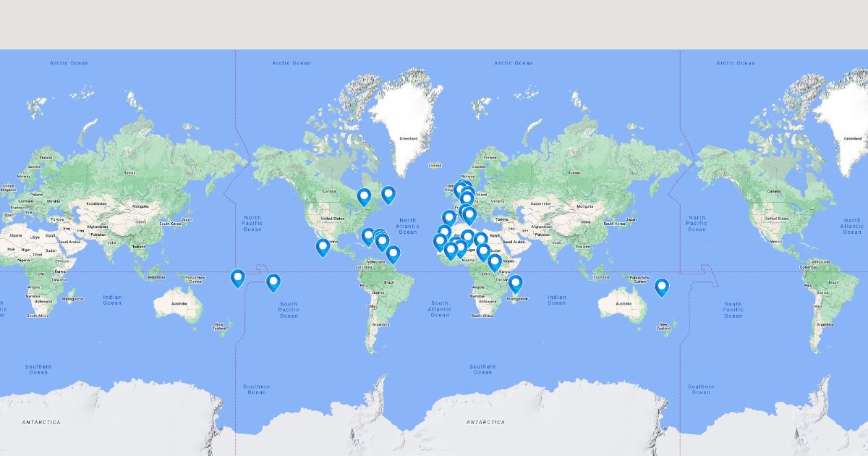The image size is (868, 456).
Task: Click the uncovered Libya country label
Action: click(34, 237)
